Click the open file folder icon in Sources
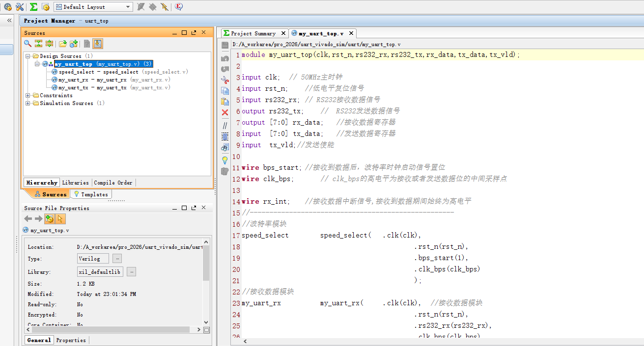The width and height of the screenshot is (644, 346). coord(63,44)
